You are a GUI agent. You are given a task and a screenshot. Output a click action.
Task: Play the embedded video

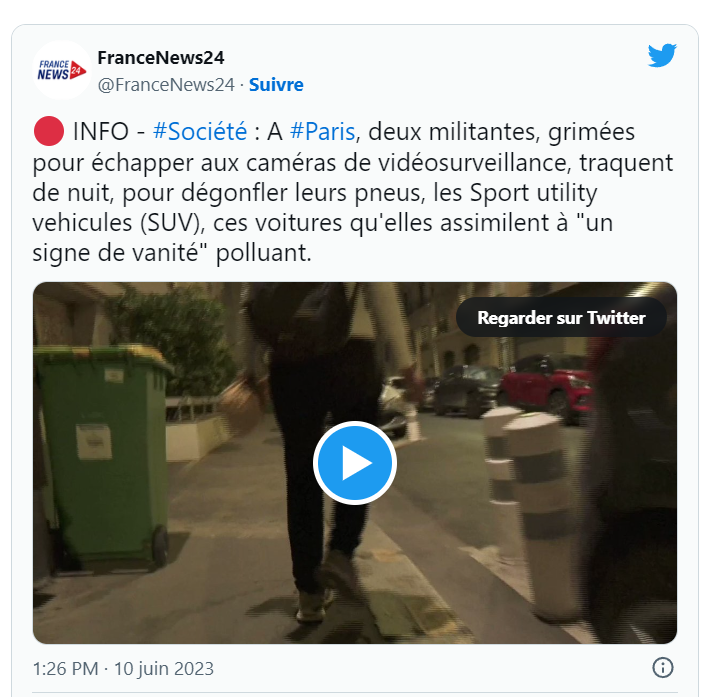[355, 463]
